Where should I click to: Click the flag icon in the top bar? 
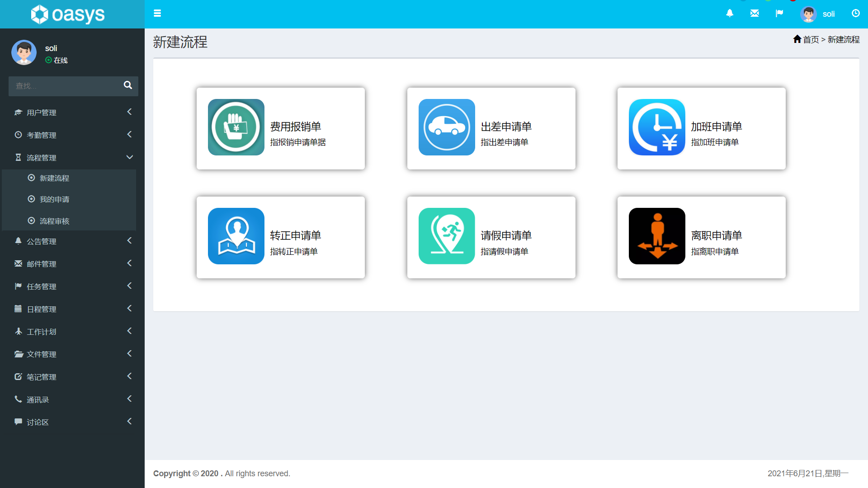pyautogui.click(x=779, y=14)
